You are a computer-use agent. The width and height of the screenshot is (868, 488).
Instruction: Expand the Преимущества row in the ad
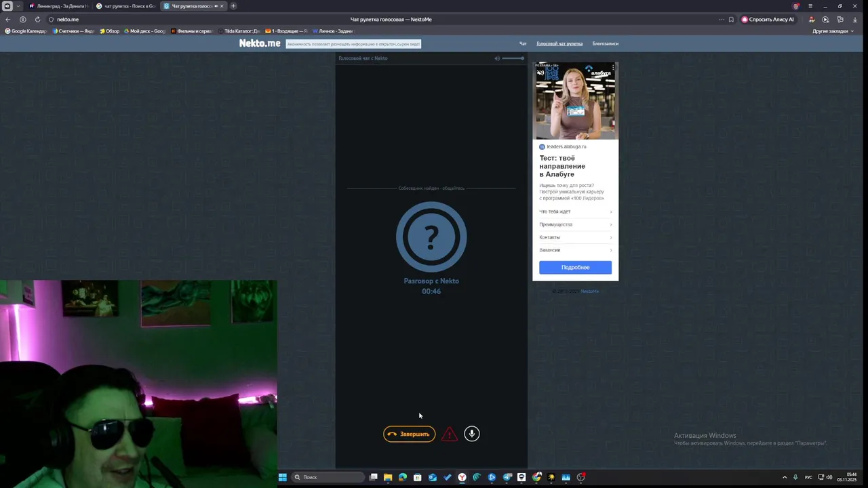pyautogui.click(x=575, y=224)
